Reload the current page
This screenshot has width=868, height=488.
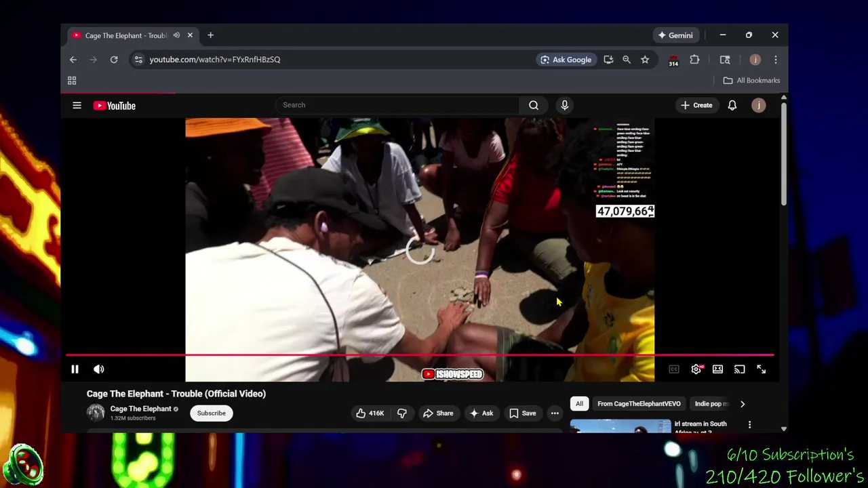[x=114, y=60]
